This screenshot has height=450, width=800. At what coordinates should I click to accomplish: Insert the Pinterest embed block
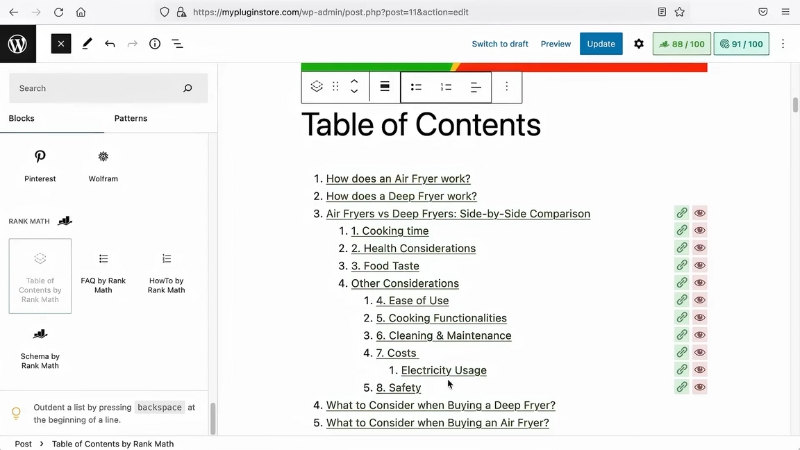pyautogui.click(x=40, y=166)
